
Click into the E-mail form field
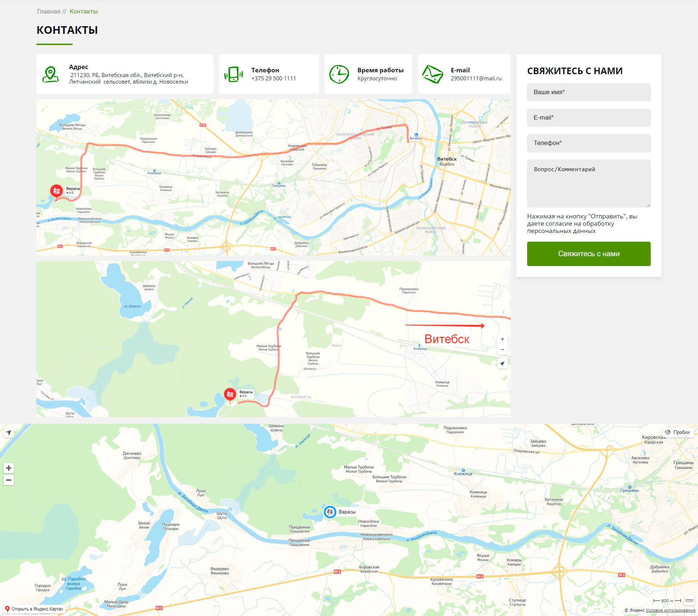coord(589,118)
